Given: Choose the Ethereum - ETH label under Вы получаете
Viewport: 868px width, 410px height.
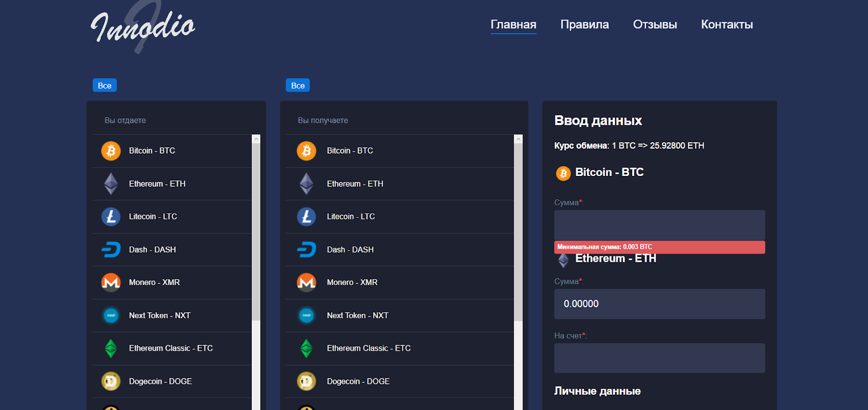Looking at the screenshot, I should click(355, 184).
